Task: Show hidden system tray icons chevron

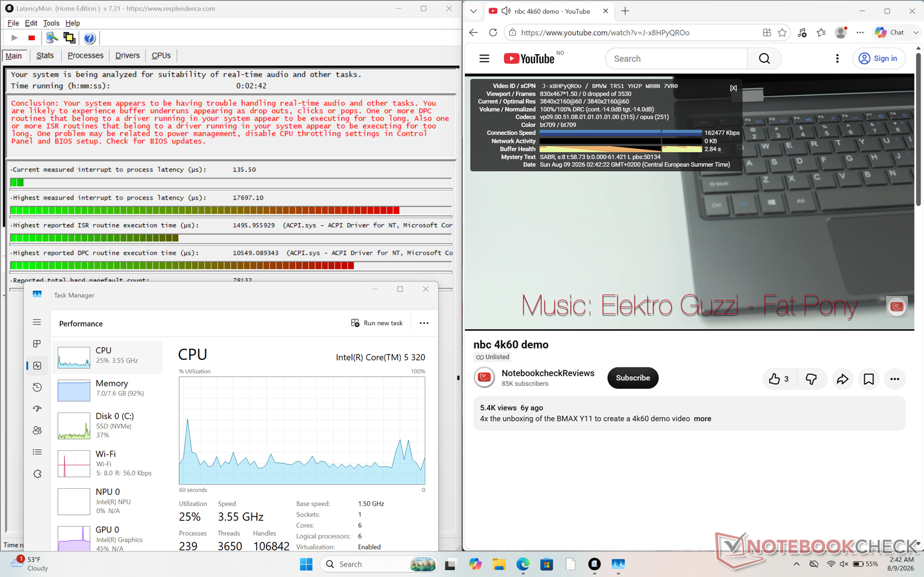Action: tap(796, 564)
